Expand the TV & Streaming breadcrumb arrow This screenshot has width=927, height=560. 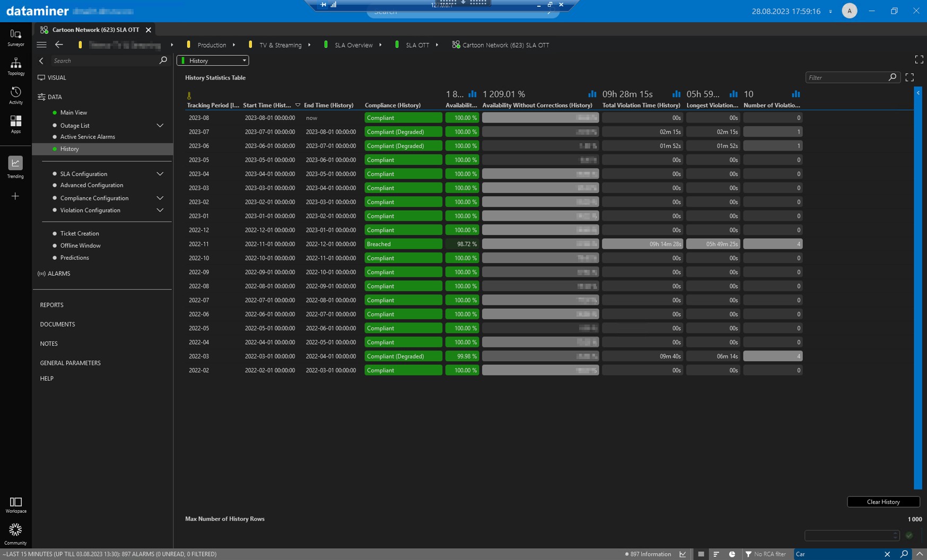pyautogui.click(x=309, y=45)
